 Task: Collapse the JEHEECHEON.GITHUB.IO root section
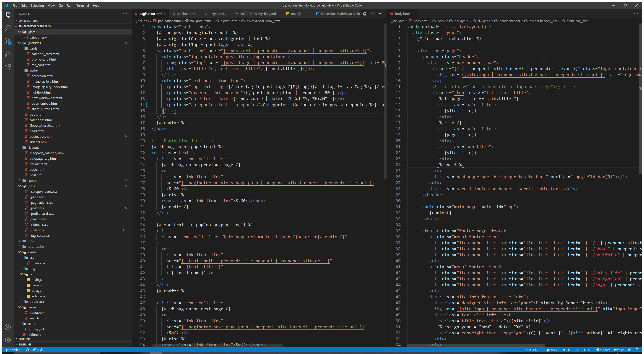point(35,26)
